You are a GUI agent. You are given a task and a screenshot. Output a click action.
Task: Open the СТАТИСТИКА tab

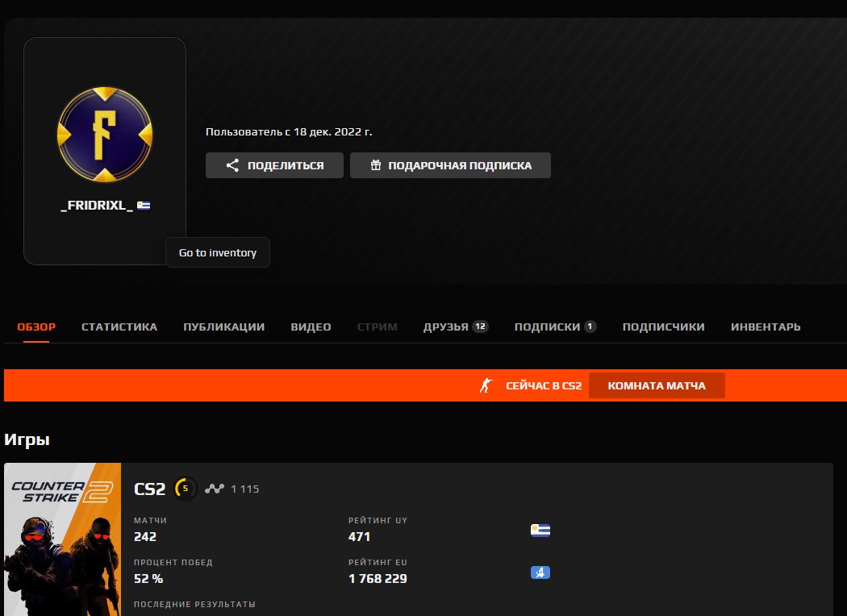(x=119, y=327)
